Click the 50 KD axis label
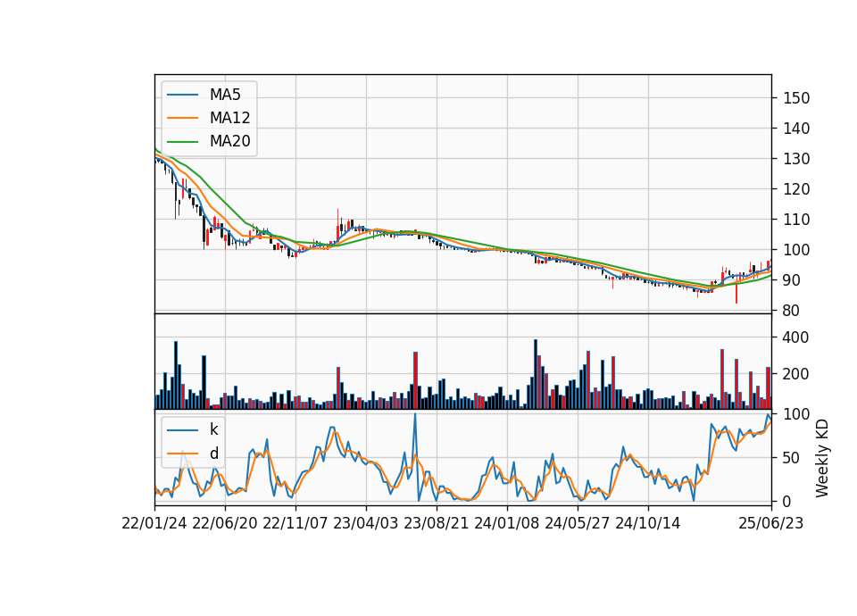This screenshot has width=857, height=616. pyautogui.click(x=792, y=457)
